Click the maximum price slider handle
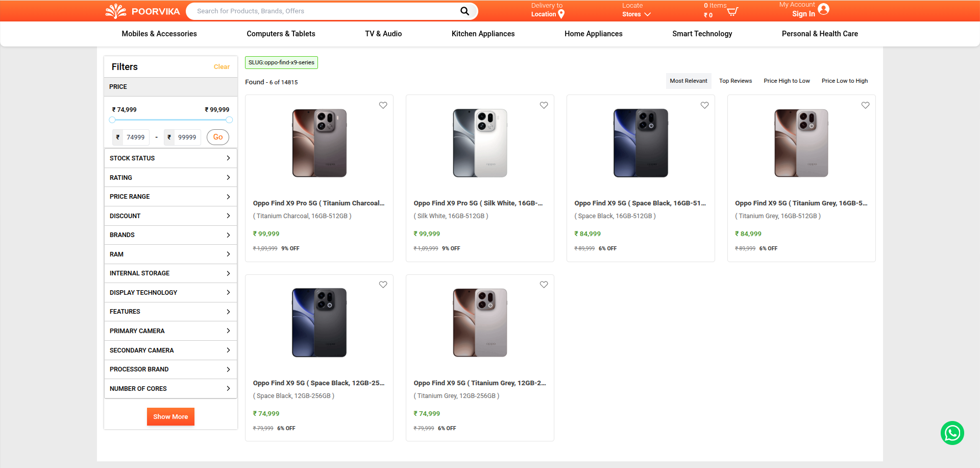 pos(229,120)
